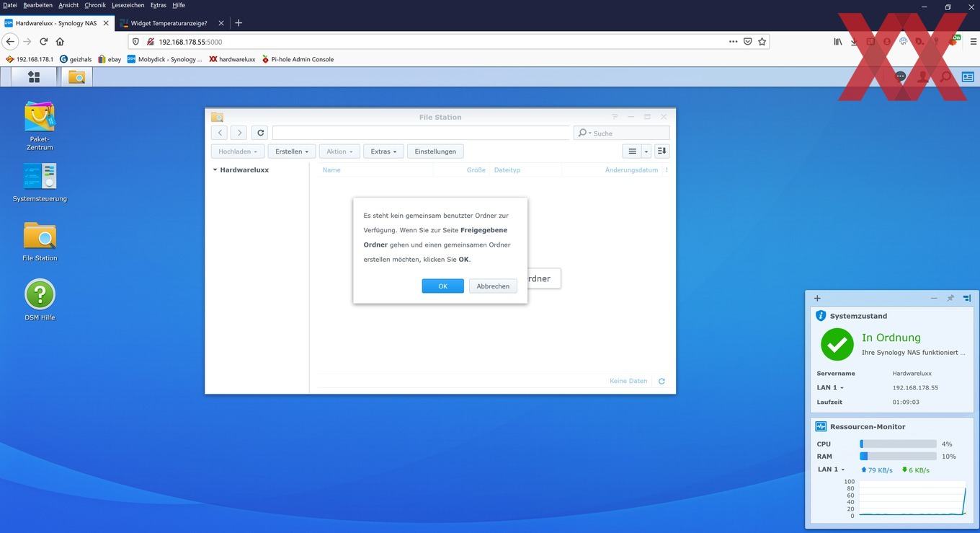Screen dimensions: 980x533
Task: Minimize the widget panel
Action: (x=934, y=298)
